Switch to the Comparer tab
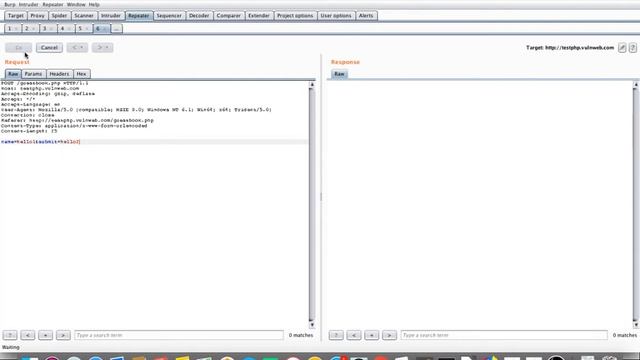Viewport: 640px width, 360px height. point(229,16)
